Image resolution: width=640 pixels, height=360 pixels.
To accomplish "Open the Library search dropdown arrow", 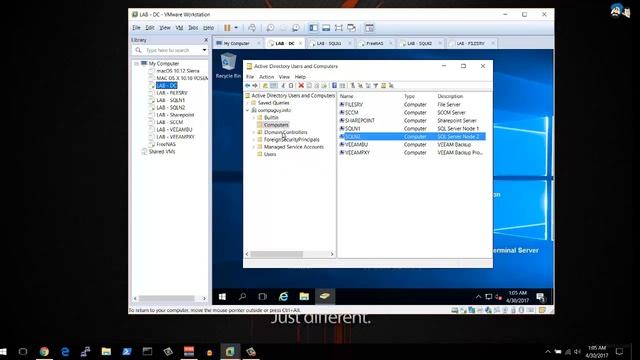I will [204, 50].
